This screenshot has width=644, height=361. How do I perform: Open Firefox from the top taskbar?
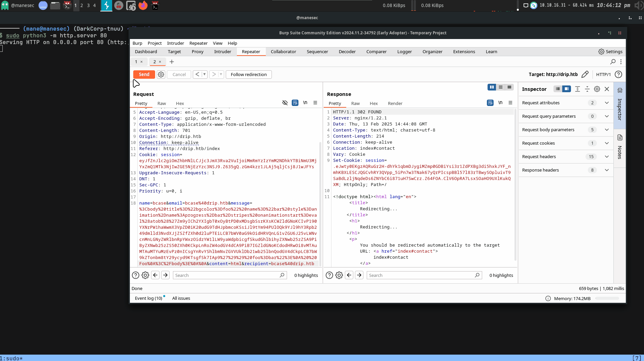(143, 5)
